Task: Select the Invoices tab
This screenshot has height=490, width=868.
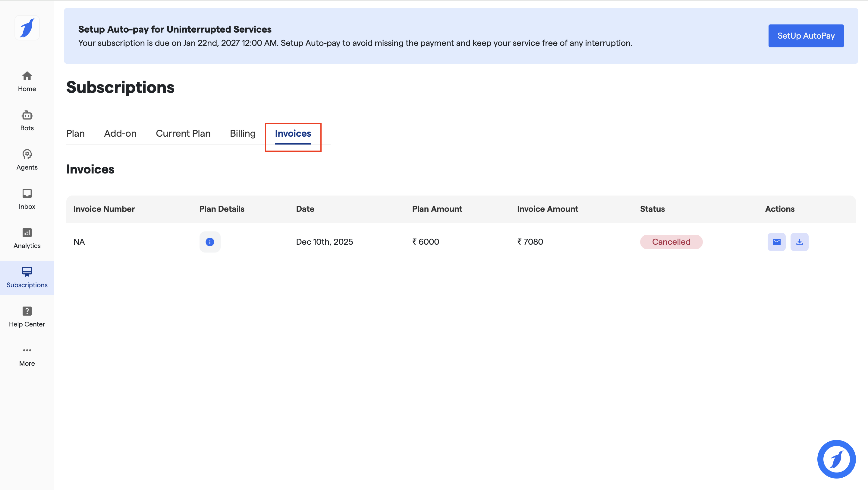Action: click(293, 134)
